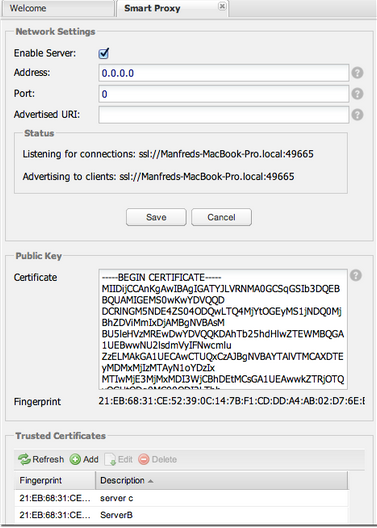Click the help icon next to Address field
The width and height of the screenshot is (377, 528).
pyautogui.click(x=357, y=73)
